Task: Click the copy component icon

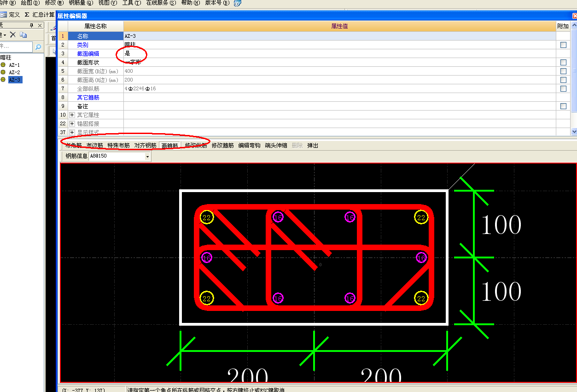Action: 23,35
